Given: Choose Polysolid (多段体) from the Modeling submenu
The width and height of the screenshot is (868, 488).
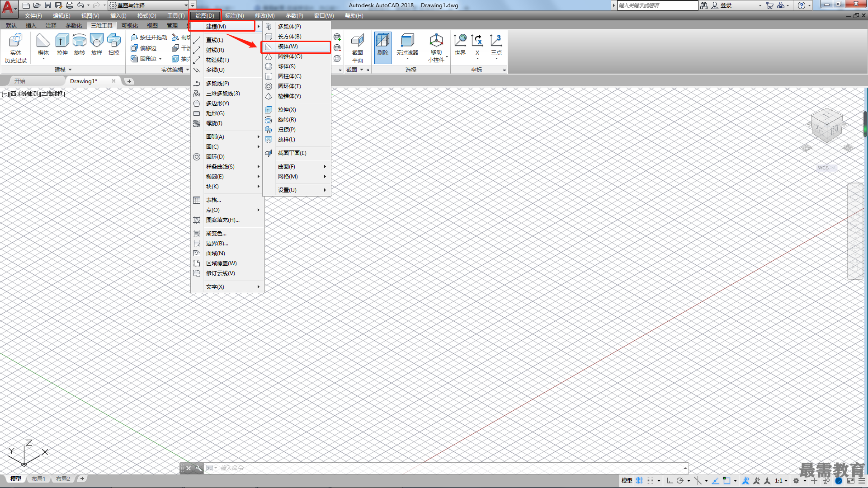Looking at the screenshot, I should [x=296, y=27].
